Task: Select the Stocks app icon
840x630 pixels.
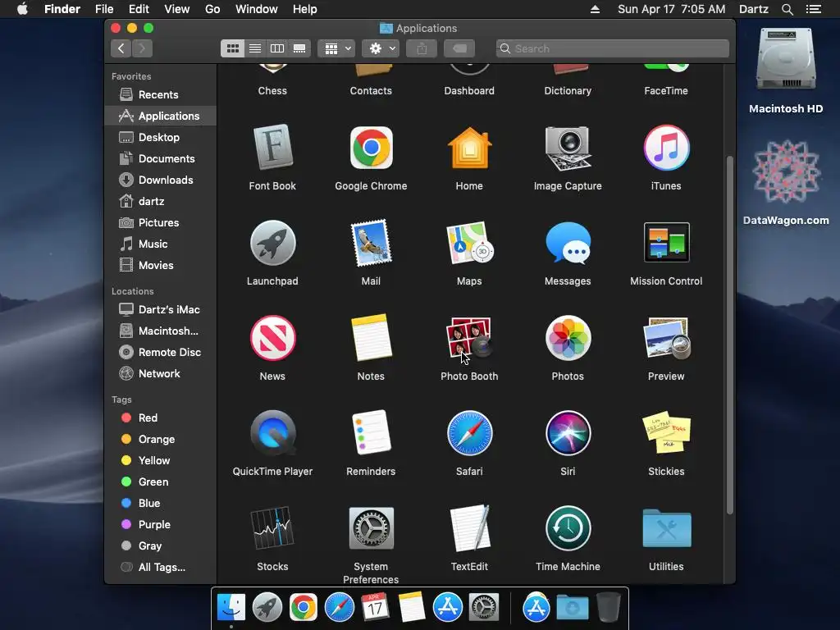Action: point(272,527)
